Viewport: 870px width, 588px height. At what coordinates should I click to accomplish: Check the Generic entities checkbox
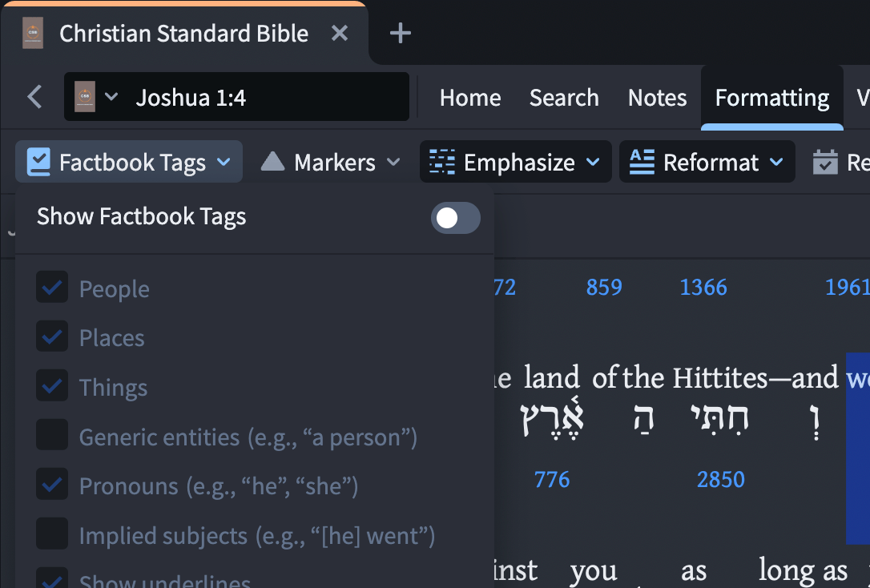pyautogui.click(x=52, y=434)
